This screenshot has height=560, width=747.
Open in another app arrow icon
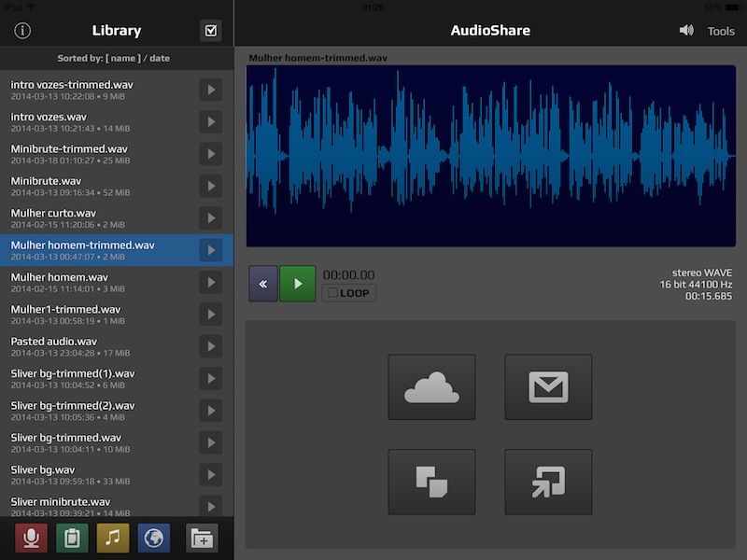[548, 482]
